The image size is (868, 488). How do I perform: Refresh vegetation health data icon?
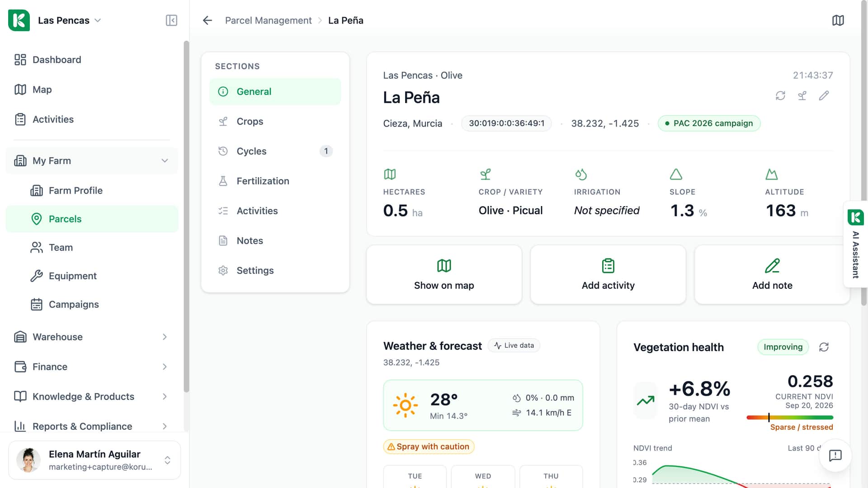[824, 347]
